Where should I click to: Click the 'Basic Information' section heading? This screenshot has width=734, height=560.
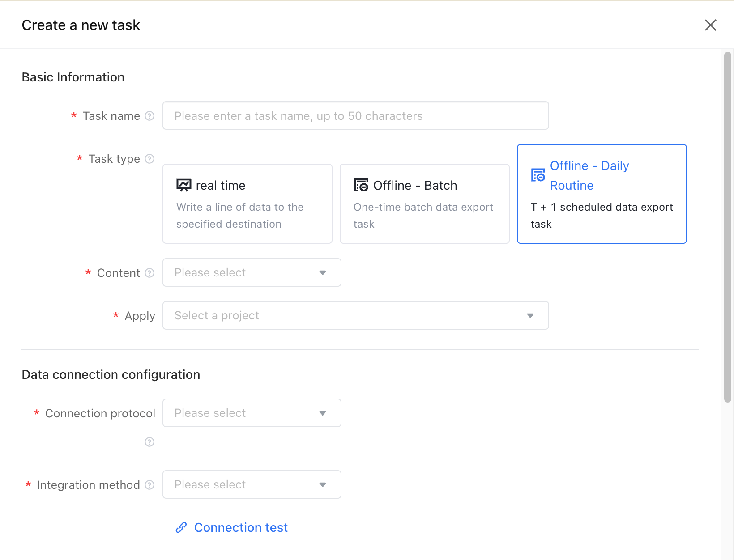[73, 77]
